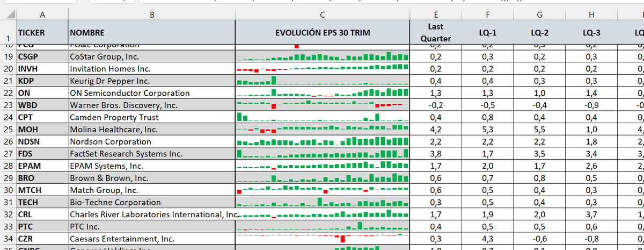
Task: Select column A header
Action: pos(42,15)
